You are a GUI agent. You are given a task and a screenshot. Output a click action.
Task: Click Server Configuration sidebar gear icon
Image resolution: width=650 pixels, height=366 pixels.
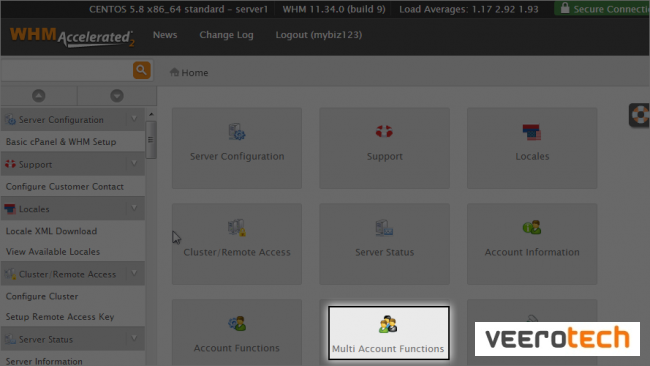coord(10,119)
